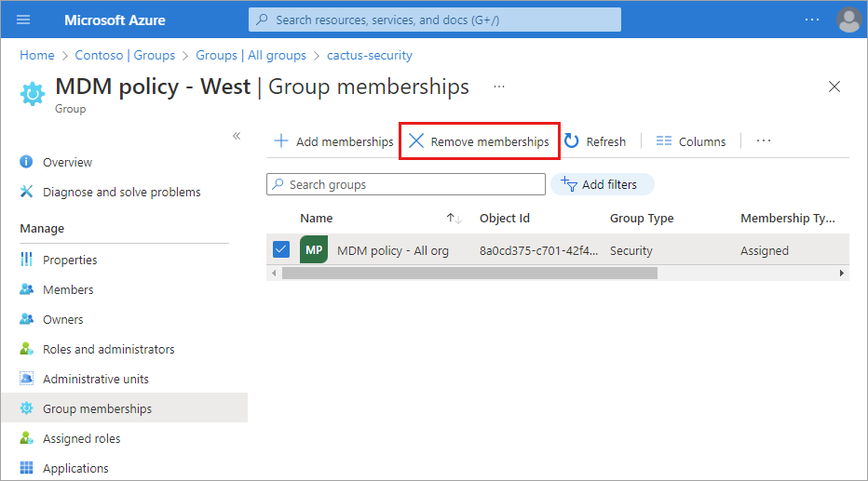The height and width of the screenshot is (481, 868).
Task: Click the Add memberships plus icon
Action: tap(280, 141)
